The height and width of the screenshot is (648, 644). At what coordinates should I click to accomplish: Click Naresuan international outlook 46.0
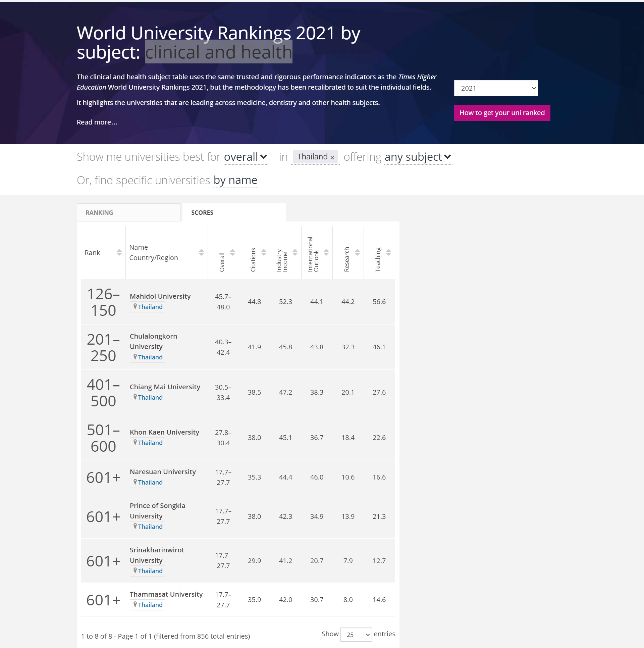(x=317, y=477)
